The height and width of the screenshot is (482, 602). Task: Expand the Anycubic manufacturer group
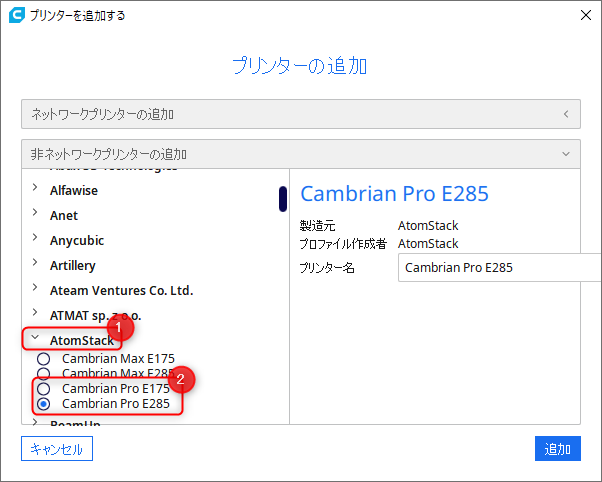pyautogui.click(x=35, y=237)
